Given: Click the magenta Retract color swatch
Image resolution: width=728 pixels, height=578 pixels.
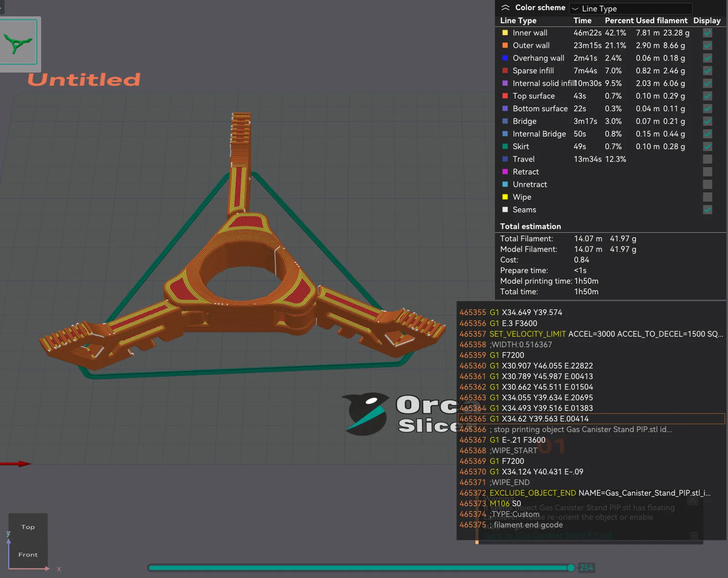Looking at the screenshot, I should (505, 172).
